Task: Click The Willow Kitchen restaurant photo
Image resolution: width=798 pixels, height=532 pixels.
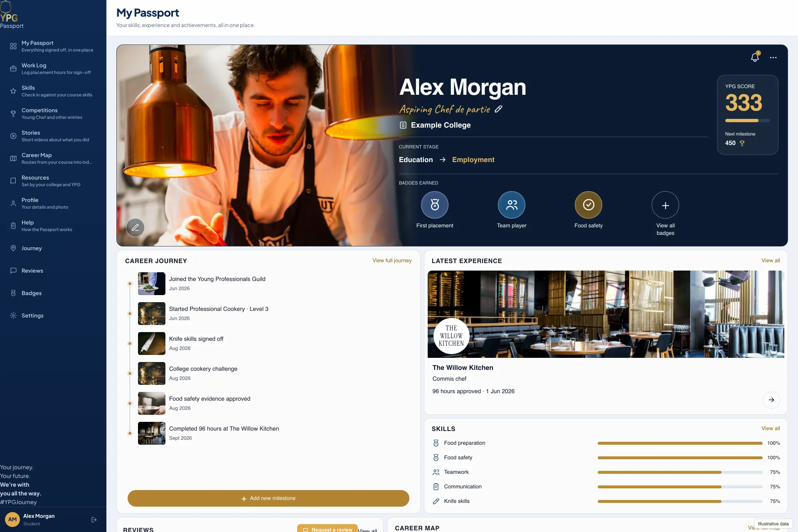Action: 606,314
